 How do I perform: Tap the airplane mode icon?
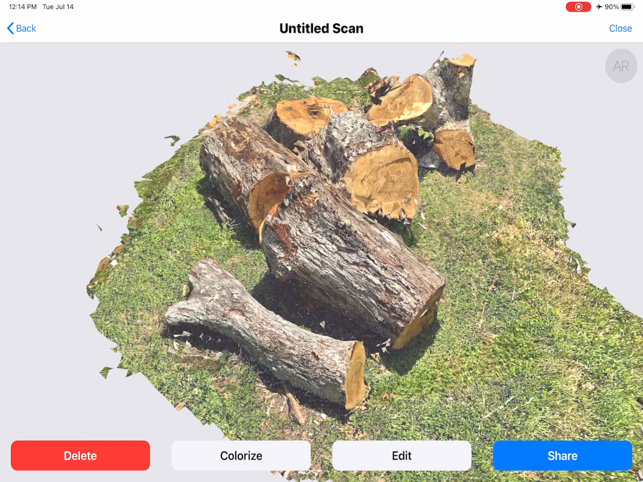pyautogui.click(x=599, y=7)
